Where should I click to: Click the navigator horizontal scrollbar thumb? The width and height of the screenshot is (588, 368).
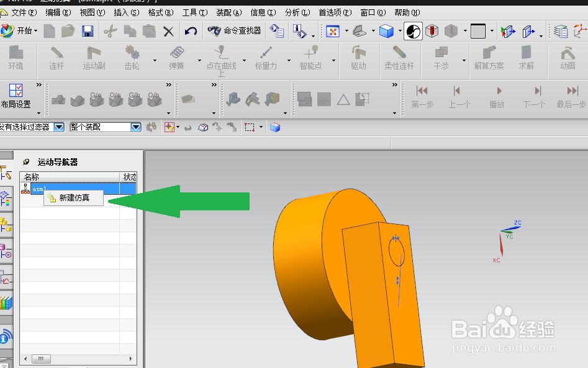tap(41, 359)
